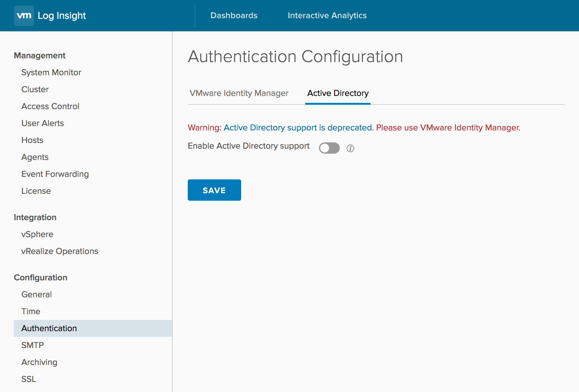Select User Alerts in sidebar

pyautogui.click(x=42, y=123)
